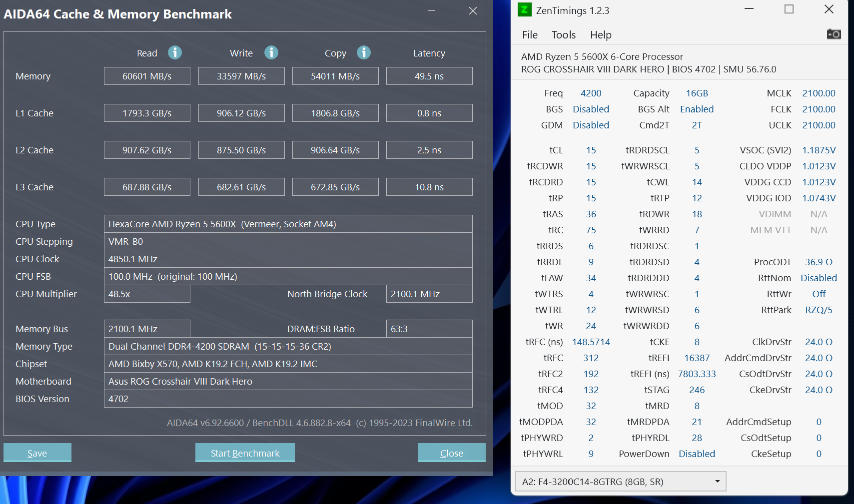Viewport: 854px width, 504px height.
Task: Click the L2 Cache latency 2.5 ns
Action: pyautogui.click(x=429, y=150)
